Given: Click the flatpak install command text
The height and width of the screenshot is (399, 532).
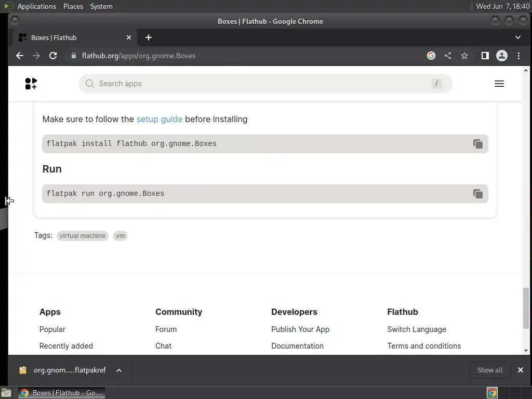Looking at the screenshot, I should click(x=131, y=143).
